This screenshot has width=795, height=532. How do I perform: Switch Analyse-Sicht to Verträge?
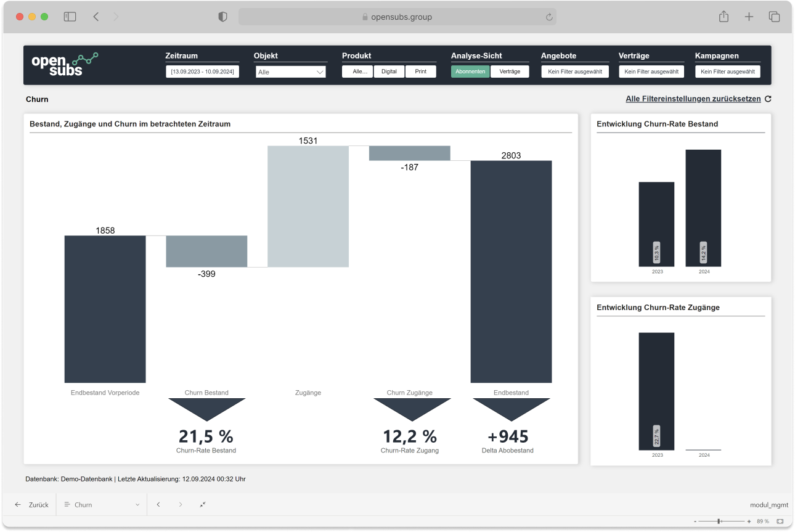(x=510, y=72)
